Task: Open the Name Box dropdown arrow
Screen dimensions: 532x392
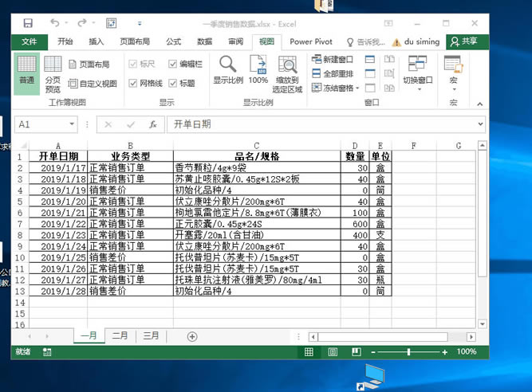Action: (x=72, y=124)
